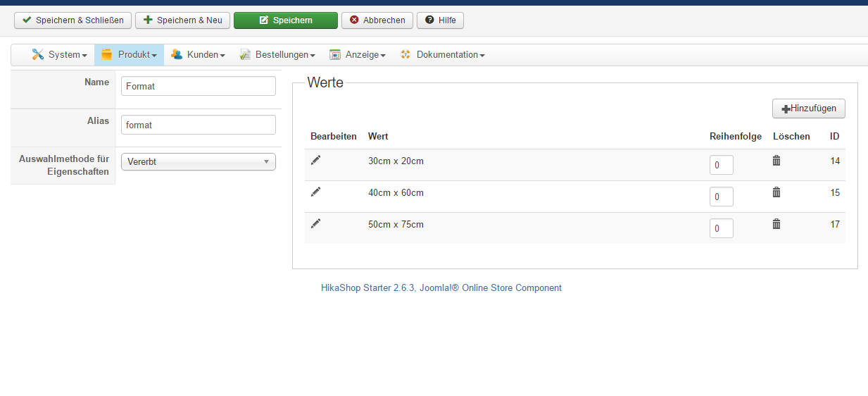Click pencil icon for 50cm x 75cm
The image size is (868, 396).
(x=315, y=223)
